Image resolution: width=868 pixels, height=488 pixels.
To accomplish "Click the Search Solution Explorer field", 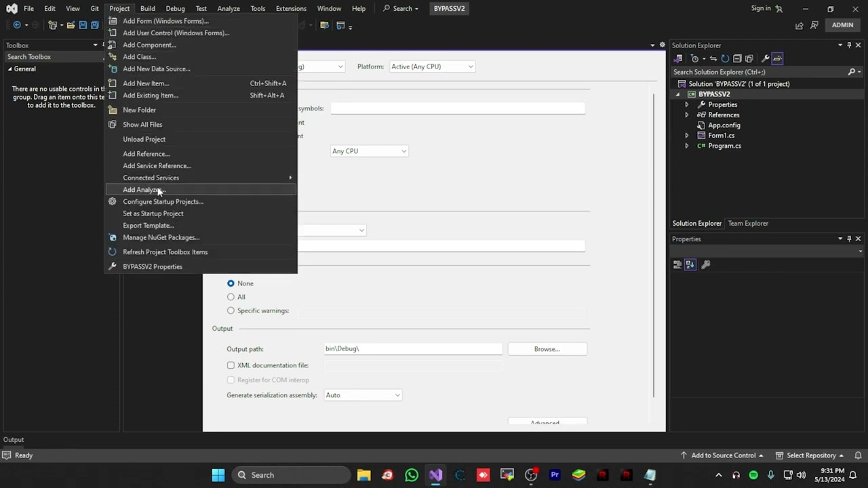I will [x=759, y=72].
